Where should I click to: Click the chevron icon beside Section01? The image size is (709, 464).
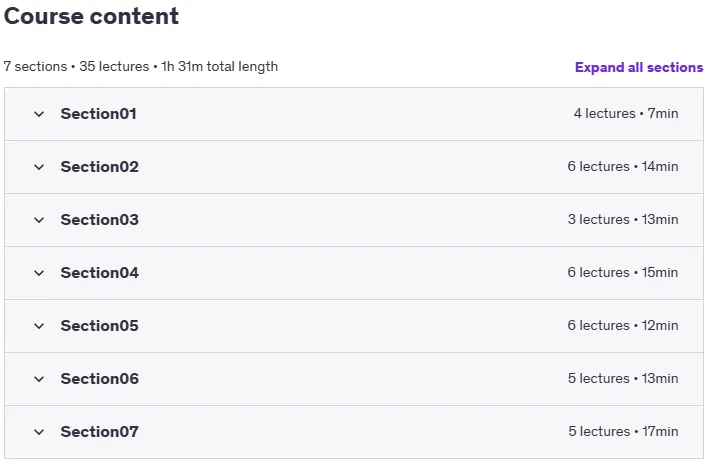(x=39, y=114)
